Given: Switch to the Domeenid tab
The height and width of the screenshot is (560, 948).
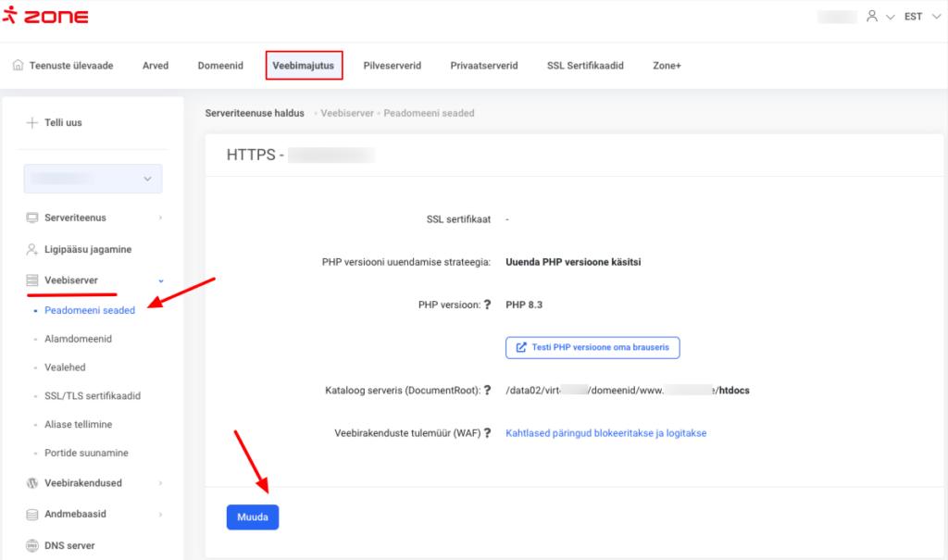Looking at the screenshot, I should tap(220, 66).
